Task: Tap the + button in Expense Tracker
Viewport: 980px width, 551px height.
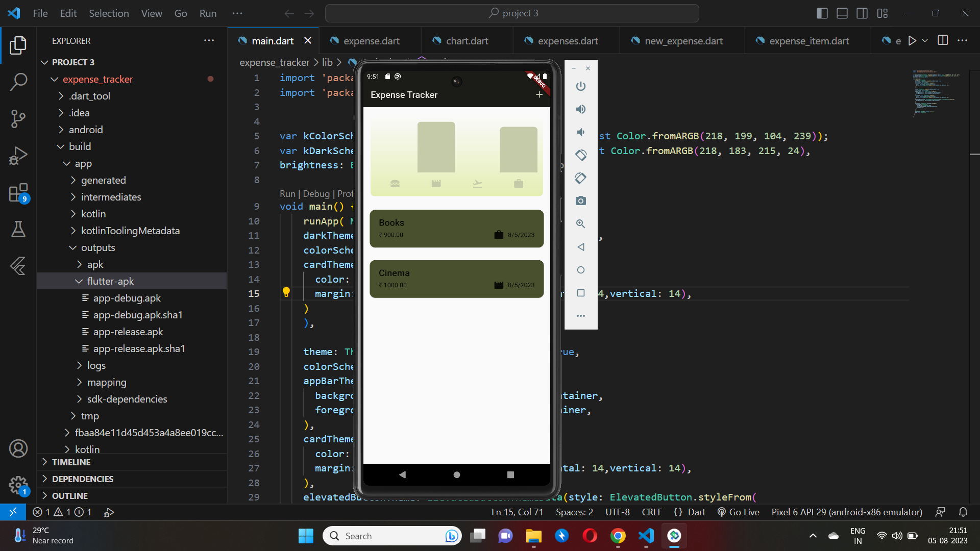Action: (539, 95)
